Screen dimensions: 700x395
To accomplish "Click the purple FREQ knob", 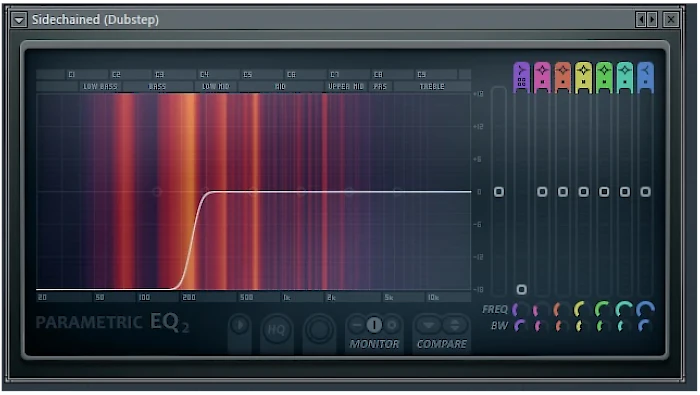I will coord(521,309).
